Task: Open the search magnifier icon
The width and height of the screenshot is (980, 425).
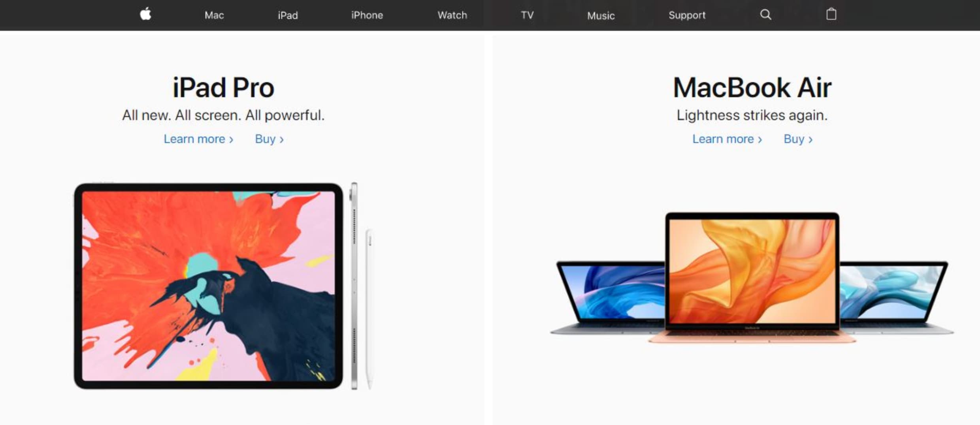Action: pos(765,15)
